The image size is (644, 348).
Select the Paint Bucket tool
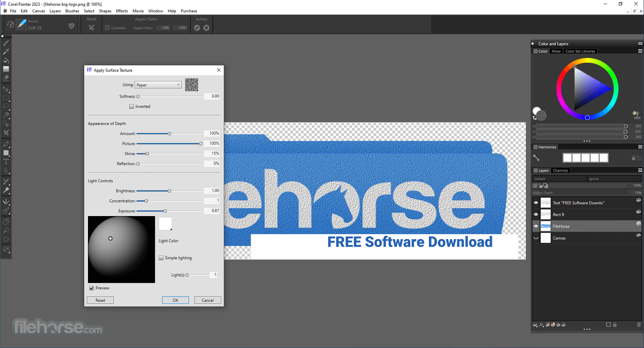pyautogui.click(x=6, y=60)
